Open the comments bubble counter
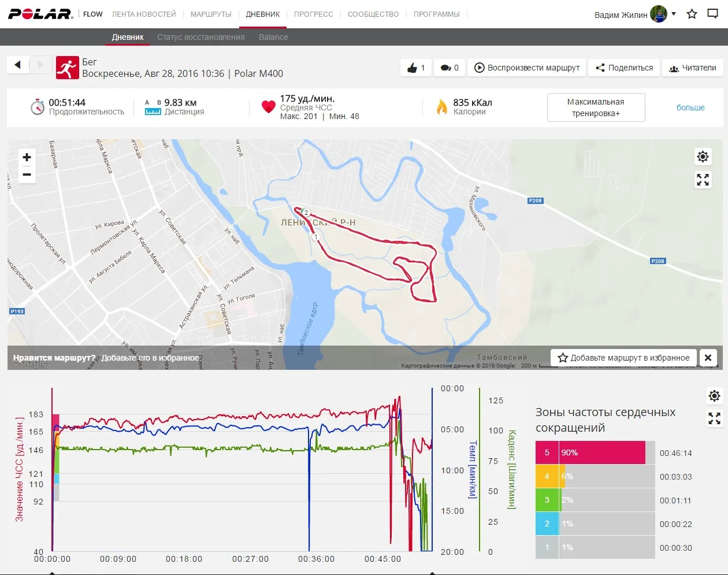The width and height of the screenshot is (728, 575). 450,68
